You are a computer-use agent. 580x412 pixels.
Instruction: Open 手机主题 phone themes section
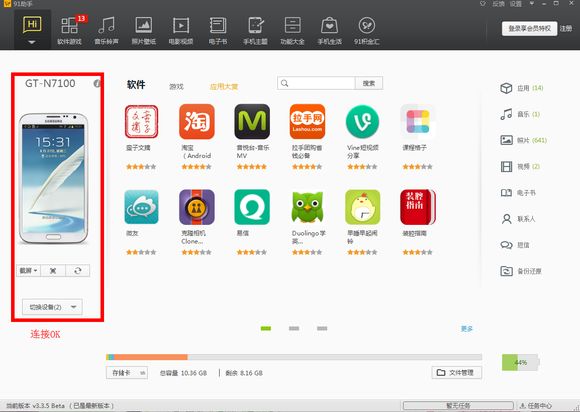(x=255, y=31)
